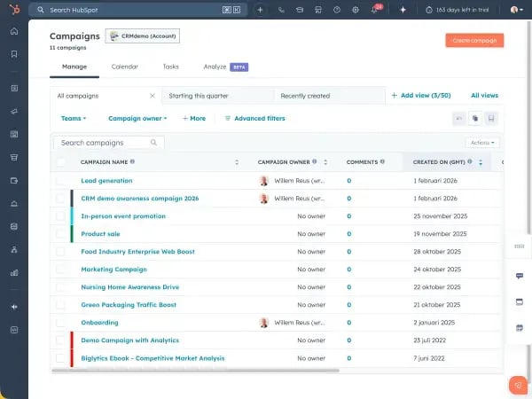Click the Create campaign button

[x=474, y=41]
